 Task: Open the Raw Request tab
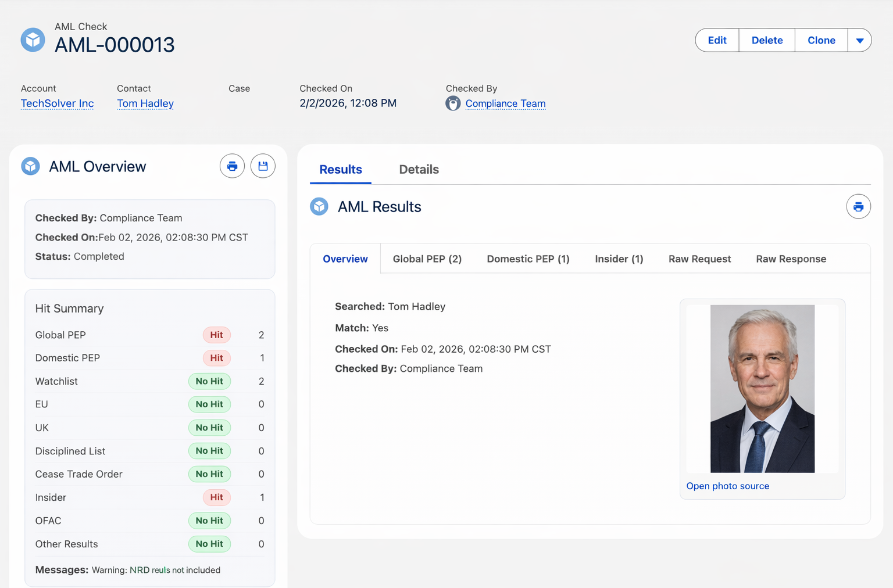coord(699,259)
